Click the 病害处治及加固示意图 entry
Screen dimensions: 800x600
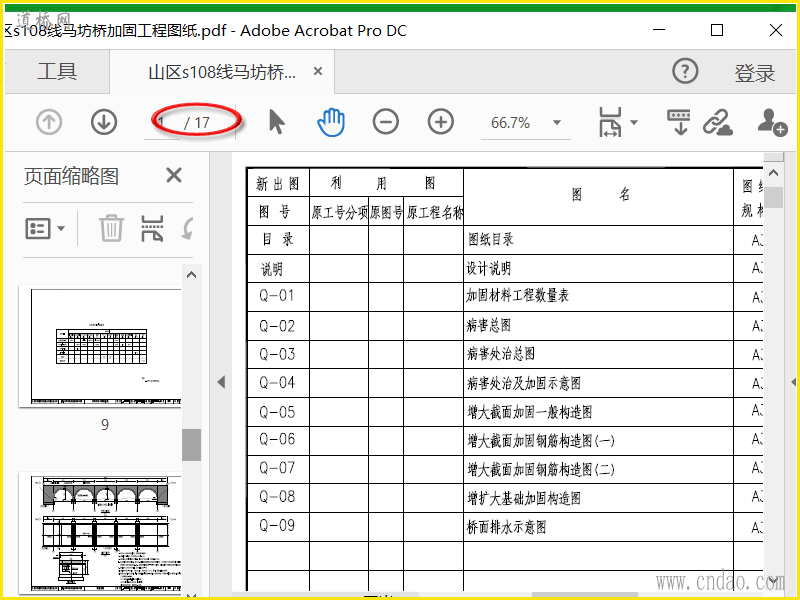click(x=524, y=383)
